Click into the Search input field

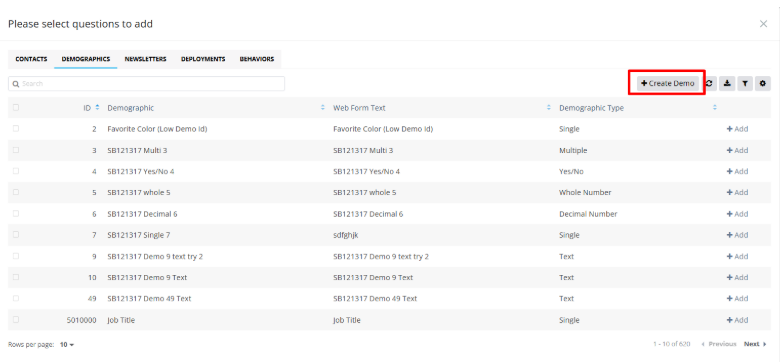tap(147, 84)
